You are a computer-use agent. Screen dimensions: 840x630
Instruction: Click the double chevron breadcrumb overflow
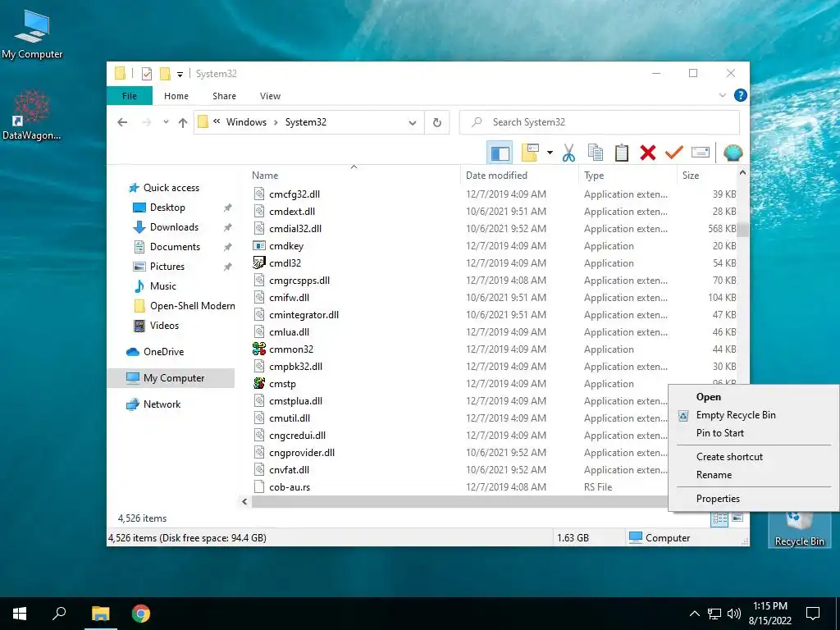pyautogui.click(x=217, y=121)
